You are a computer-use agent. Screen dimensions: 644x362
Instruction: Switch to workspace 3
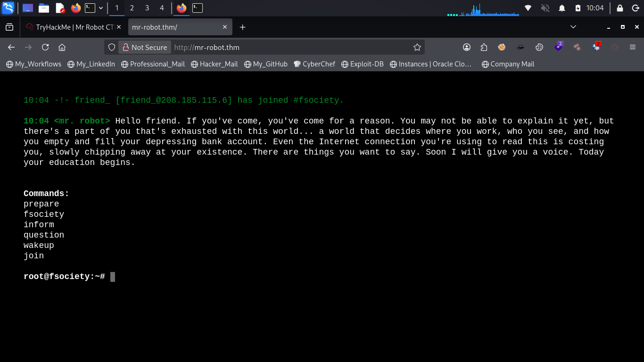(147, 8)
